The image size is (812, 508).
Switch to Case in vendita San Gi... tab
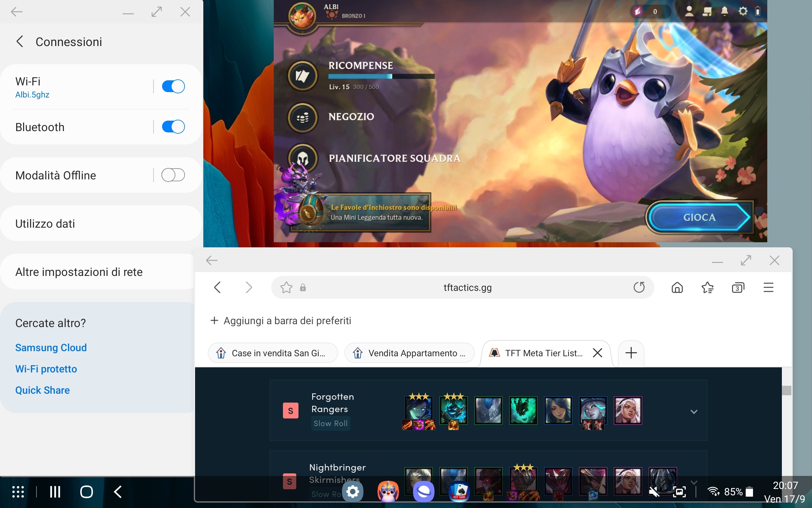click(273, 353)
